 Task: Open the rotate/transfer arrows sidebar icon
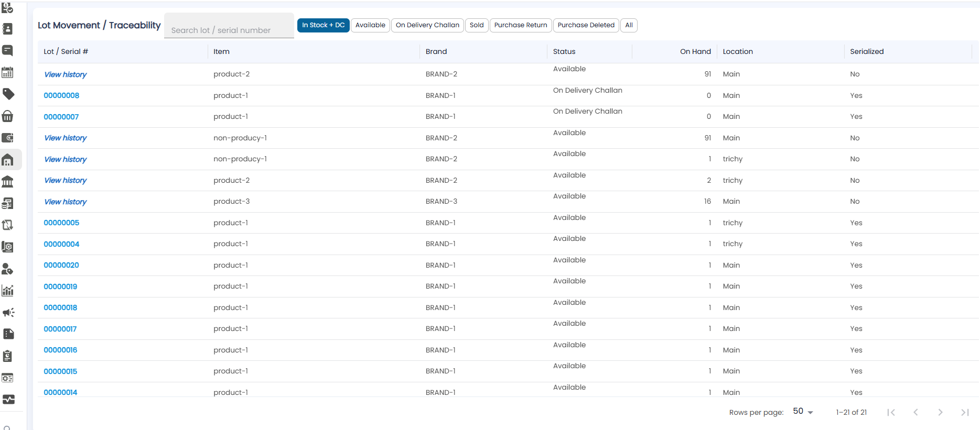pos(8,225)
